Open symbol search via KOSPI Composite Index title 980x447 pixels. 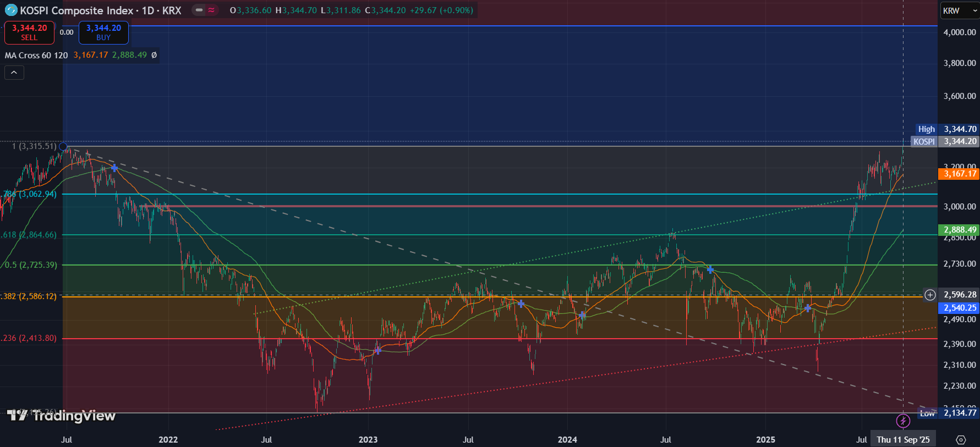point(100,10)
